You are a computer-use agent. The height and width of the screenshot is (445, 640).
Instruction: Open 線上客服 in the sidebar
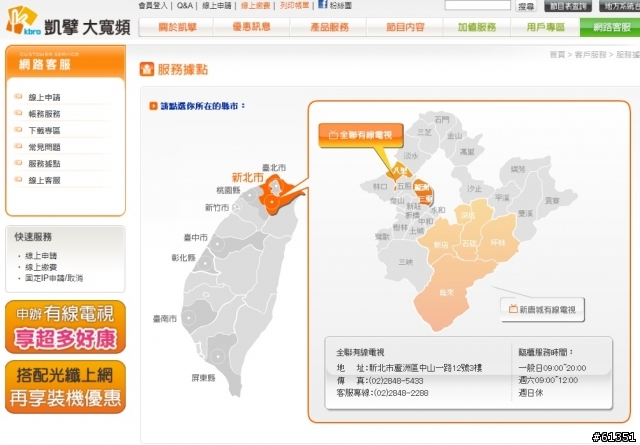pos(44,180)
